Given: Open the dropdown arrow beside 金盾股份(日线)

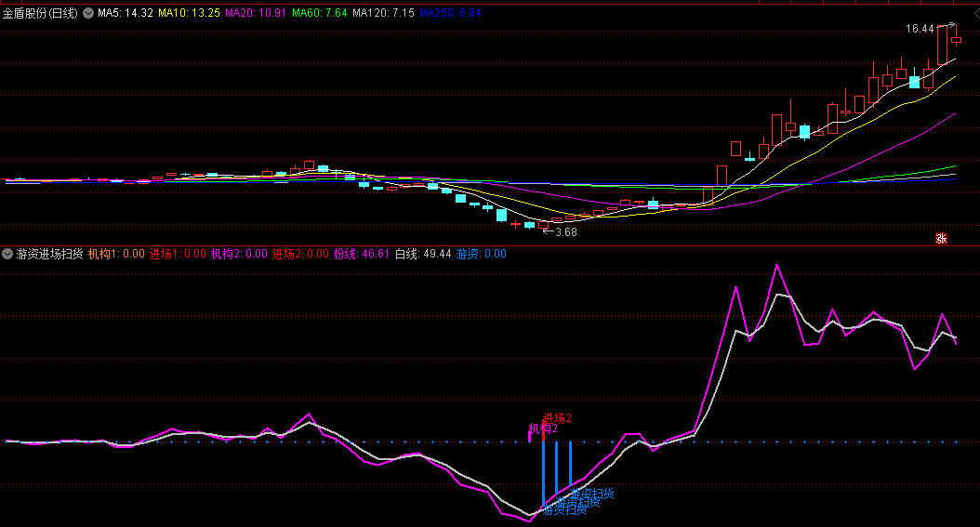Looking at the screenshot, I should pos(88,14).
